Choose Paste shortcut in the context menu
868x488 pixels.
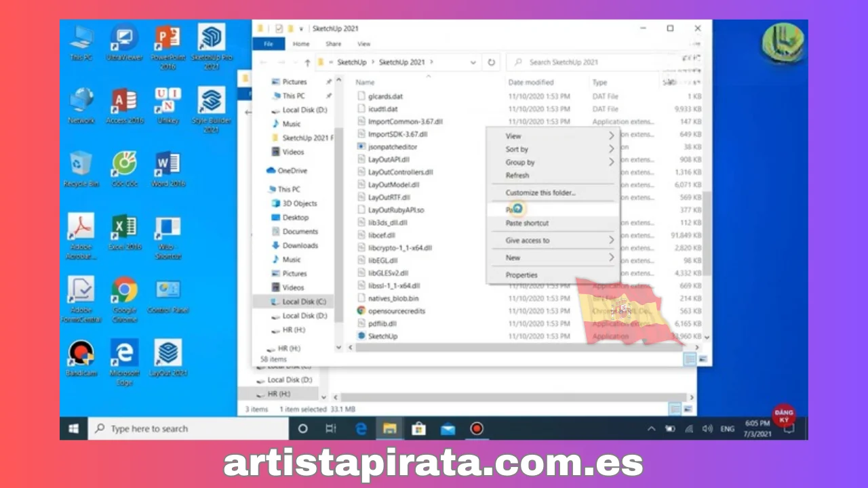click(x=553, y=223)
